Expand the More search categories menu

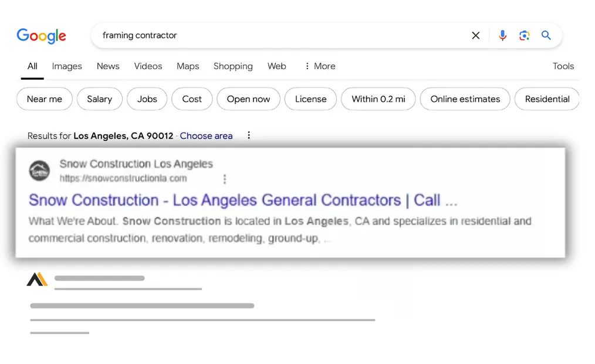point(320,66)
